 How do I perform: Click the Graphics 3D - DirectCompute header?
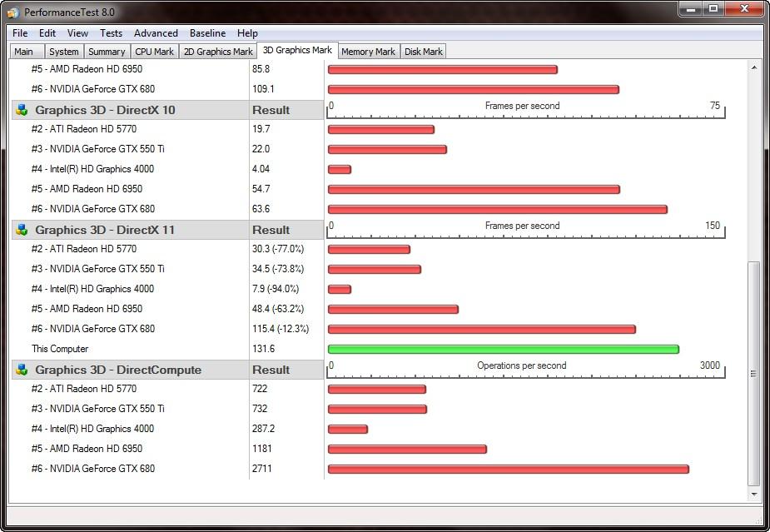click(x=118, y=370)
